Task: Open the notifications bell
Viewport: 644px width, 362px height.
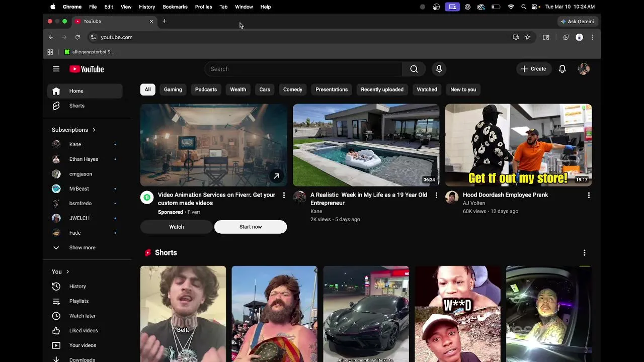Action: pos(562,69)
